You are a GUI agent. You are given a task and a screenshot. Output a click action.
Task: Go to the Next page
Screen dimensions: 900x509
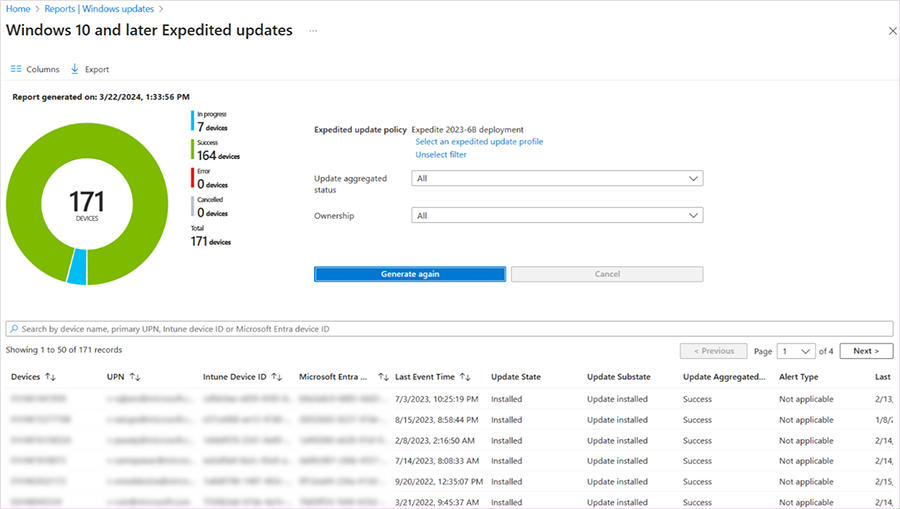click(x=866, y=351)
